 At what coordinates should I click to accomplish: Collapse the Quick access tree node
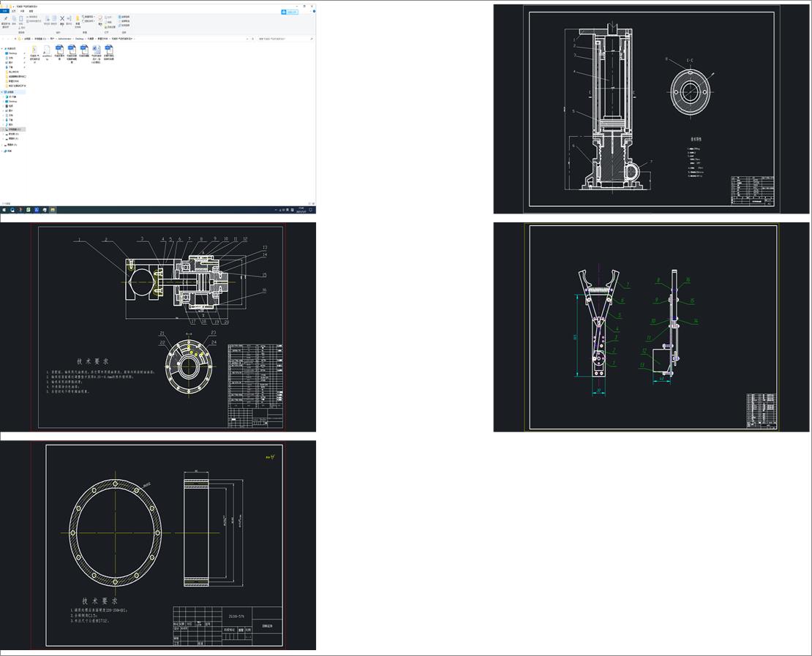pos(1,49)
